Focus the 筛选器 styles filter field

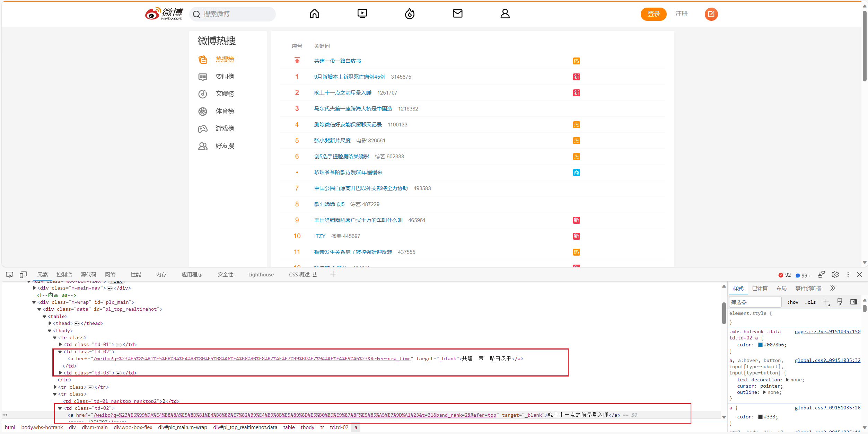tap(755, 302)
